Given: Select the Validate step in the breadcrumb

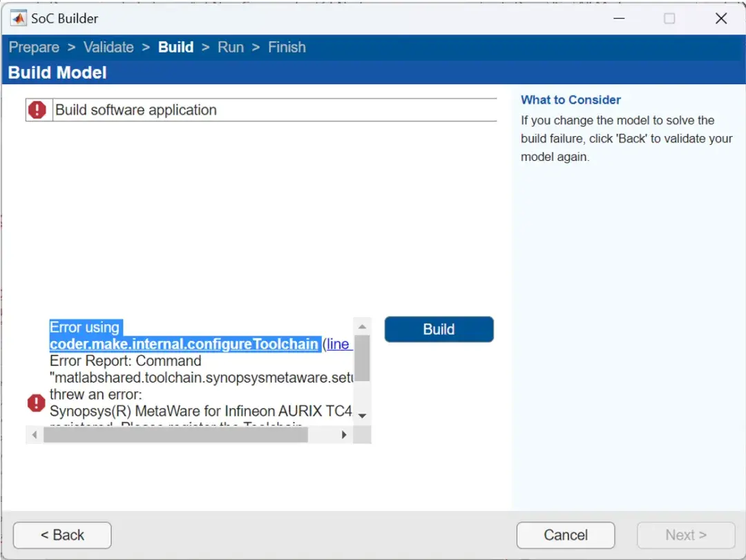Looking at the screenshot, I should pos(108,47).
